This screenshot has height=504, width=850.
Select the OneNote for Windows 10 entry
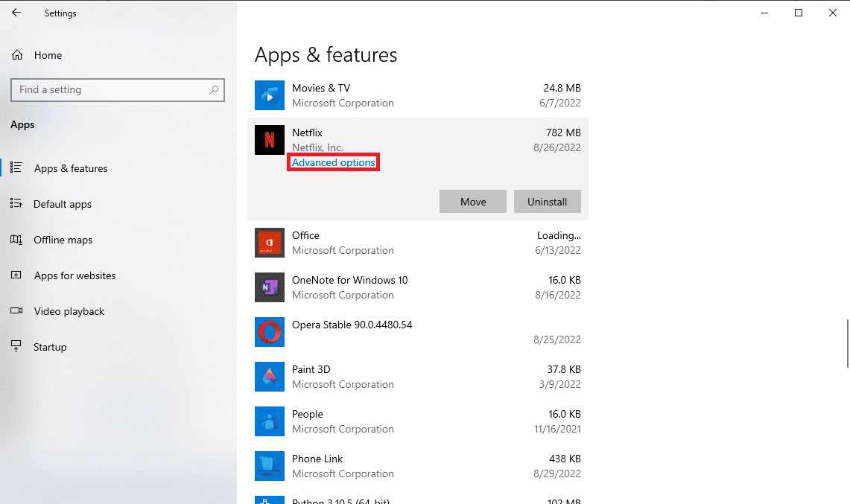(417, 287)
